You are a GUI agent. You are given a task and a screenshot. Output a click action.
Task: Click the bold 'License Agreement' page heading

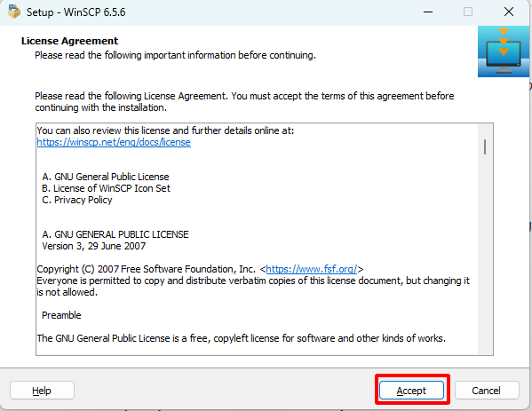coord(69,41)
